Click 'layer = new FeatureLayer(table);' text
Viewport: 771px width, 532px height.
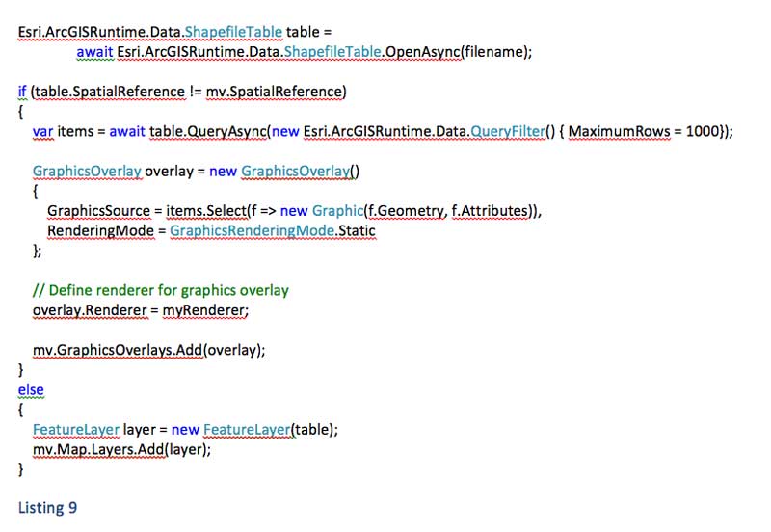coord(230,429)
